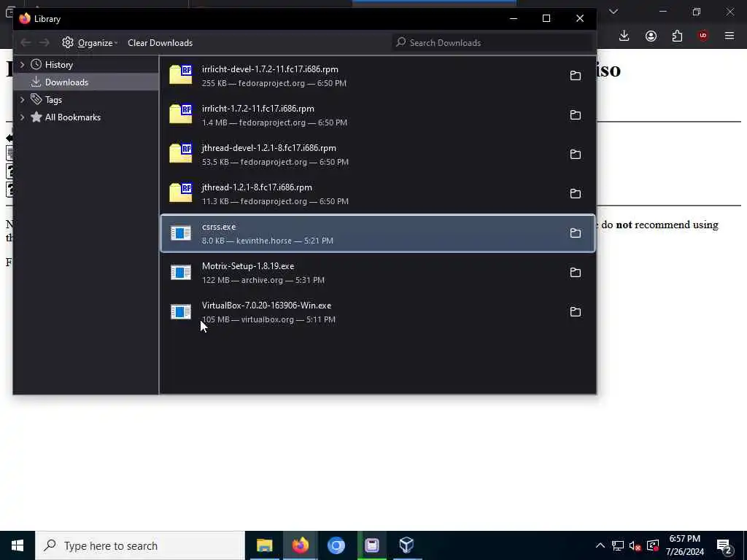
Task: Click the network tray icon
Action: pos(617,545)
